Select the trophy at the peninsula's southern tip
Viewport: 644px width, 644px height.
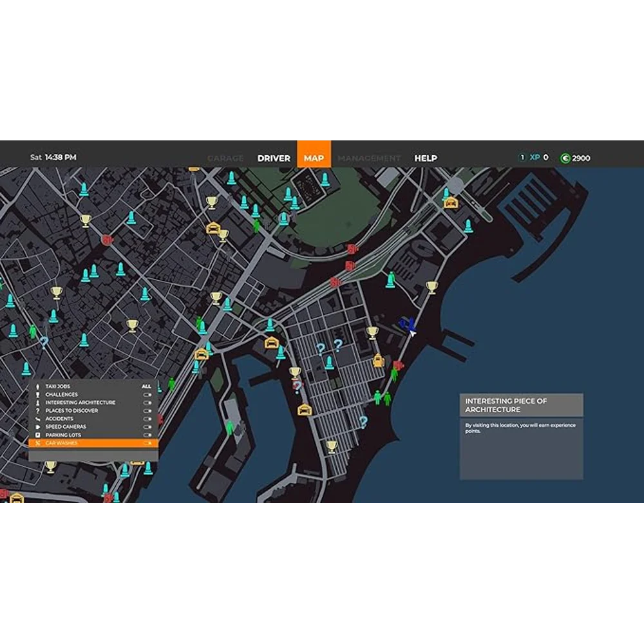[332, 447]
